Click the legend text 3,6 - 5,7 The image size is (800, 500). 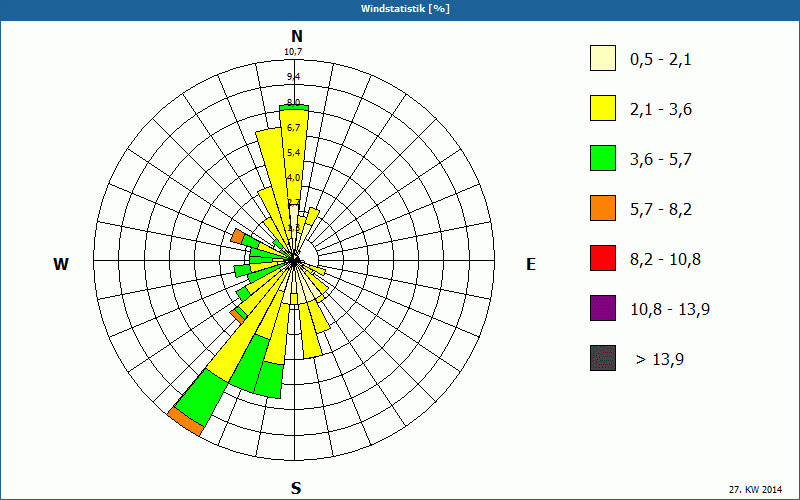click(661, 160)
